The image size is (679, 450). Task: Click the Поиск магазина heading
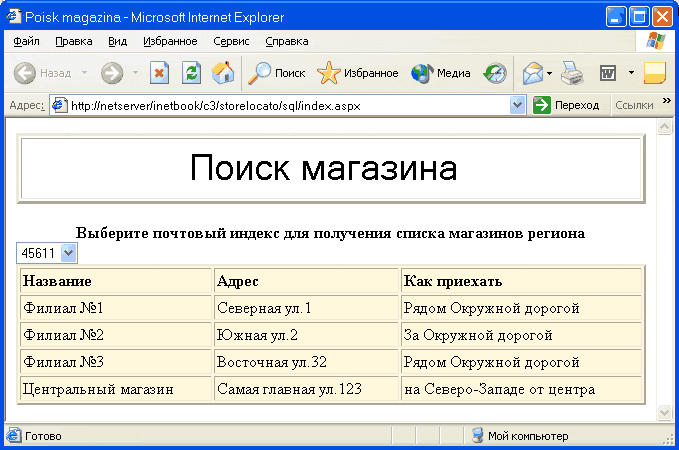pos(323,168)
